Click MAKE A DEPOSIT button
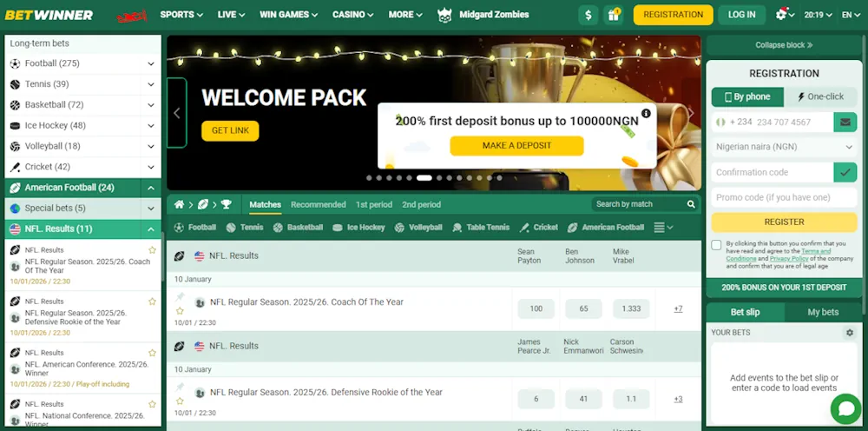The width and height of the screenshot is (868, 431). coord(517,146)
